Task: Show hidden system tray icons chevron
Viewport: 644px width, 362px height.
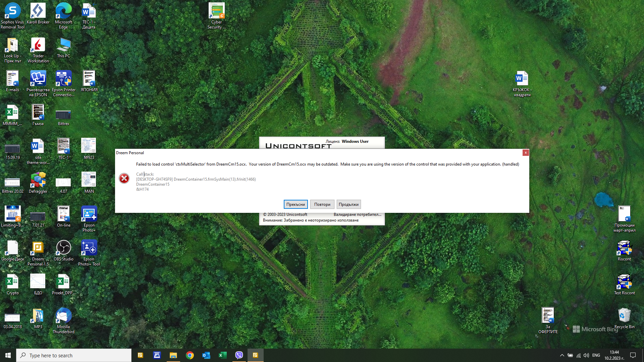Action: pyautogui.click(x=562, y=355)
